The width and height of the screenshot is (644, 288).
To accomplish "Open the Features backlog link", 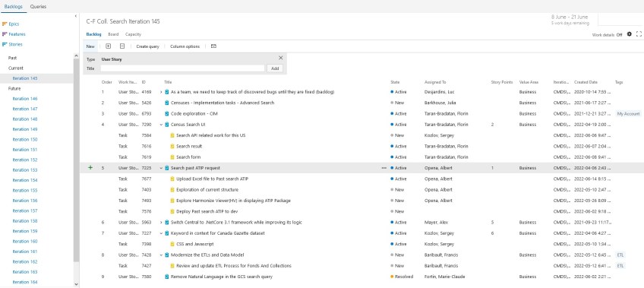I will click(x=17, y=34).
